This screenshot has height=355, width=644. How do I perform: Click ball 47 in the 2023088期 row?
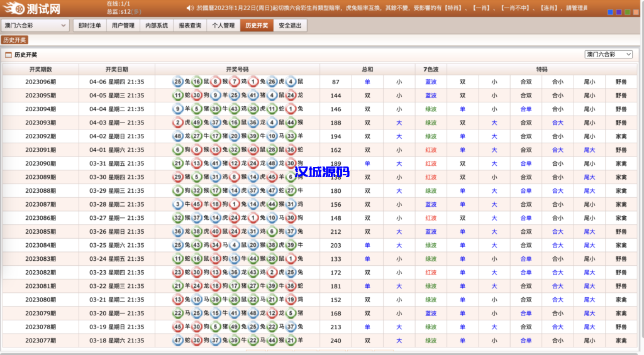point(272,190)
